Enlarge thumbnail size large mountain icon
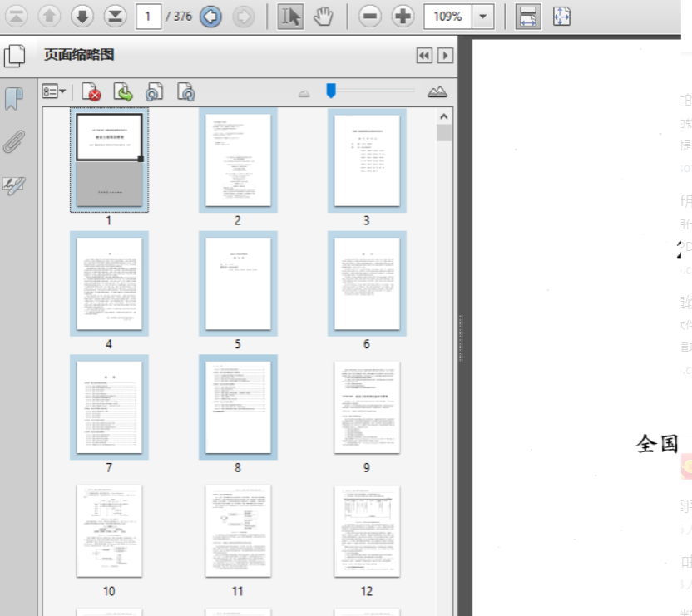The height and width of the screenshot is (616, 692). tap(437, 91)
